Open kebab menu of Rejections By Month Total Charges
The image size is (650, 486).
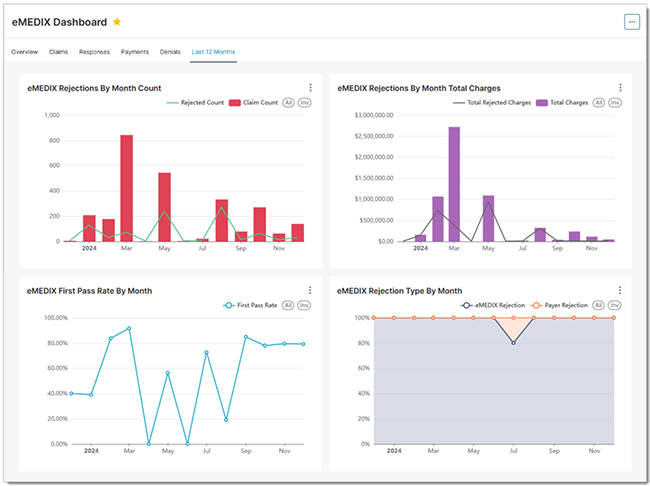[x=620, y=87]
